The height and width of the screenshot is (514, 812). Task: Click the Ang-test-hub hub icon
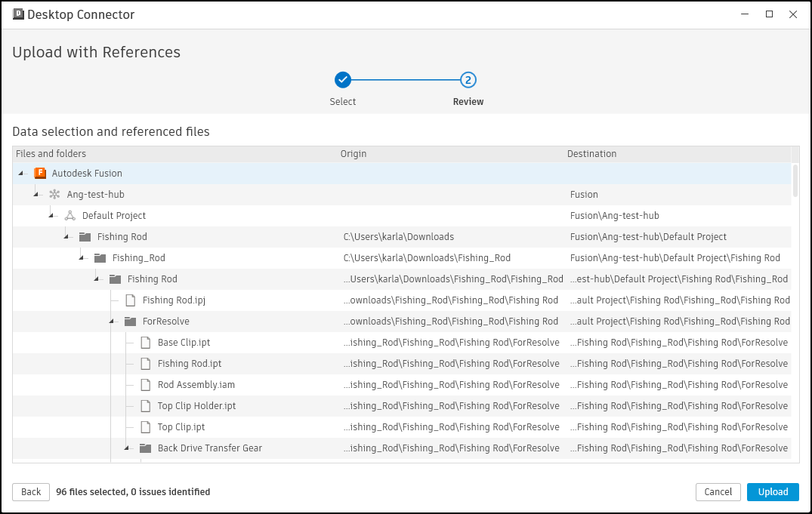(x=54, y=194)
